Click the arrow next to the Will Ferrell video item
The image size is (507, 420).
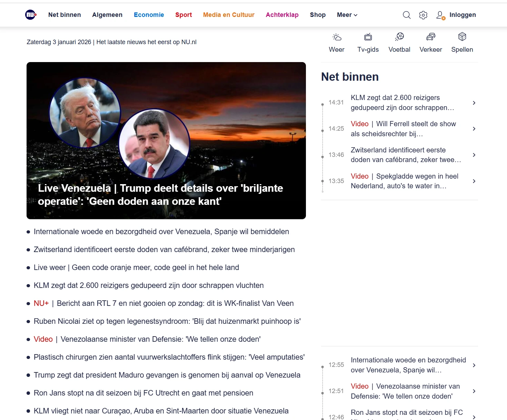[474, 129]
